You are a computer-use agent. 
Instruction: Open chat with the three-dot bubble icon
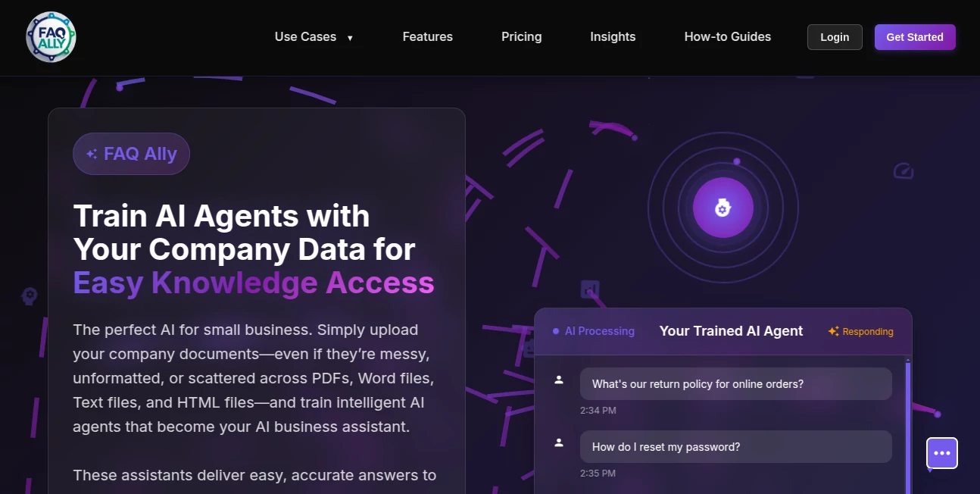point(942,453)
